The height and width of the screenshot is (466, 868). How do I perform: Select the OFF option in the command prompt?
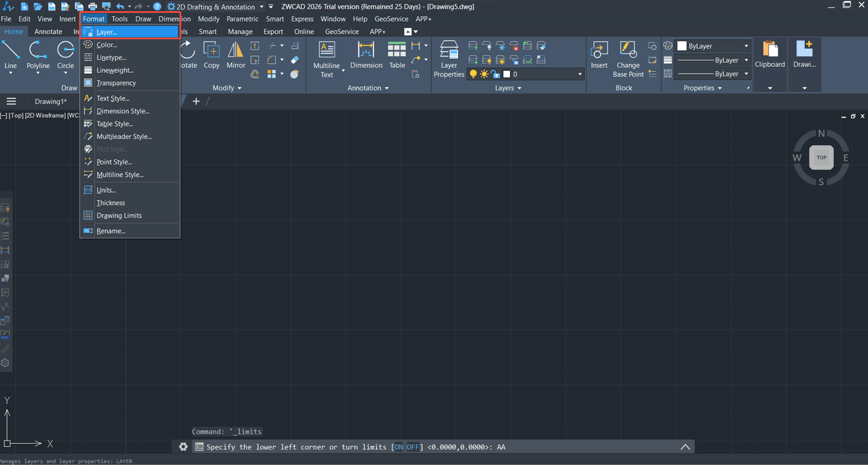(x=413, y=447)
